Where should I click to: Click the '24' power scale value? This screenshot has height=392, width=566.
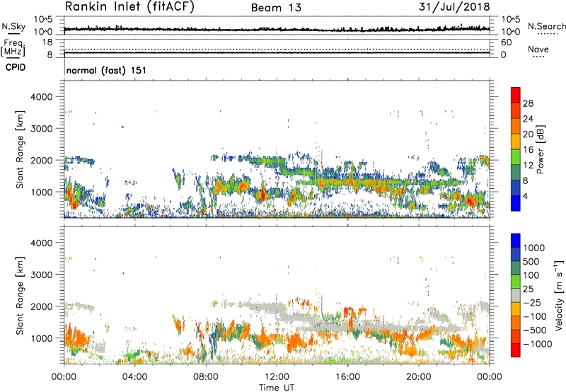pyautogui.click(x=528, y=119)
